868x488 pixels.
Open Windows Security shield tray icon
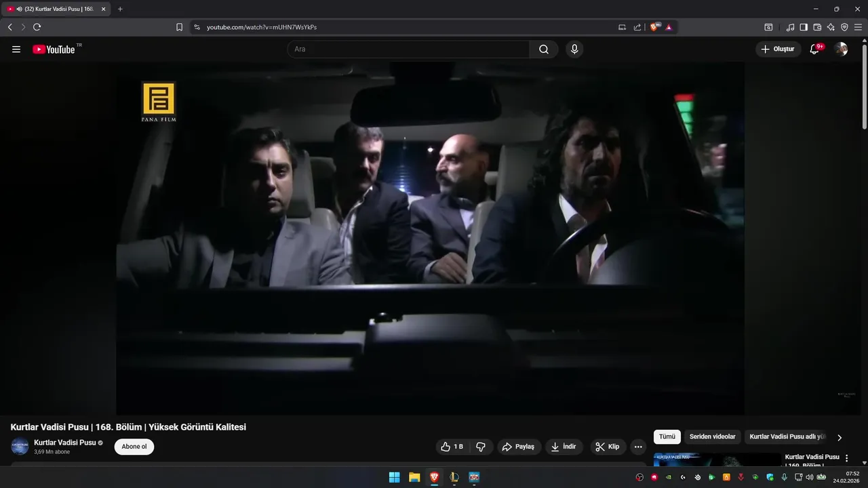pos(770,477)
